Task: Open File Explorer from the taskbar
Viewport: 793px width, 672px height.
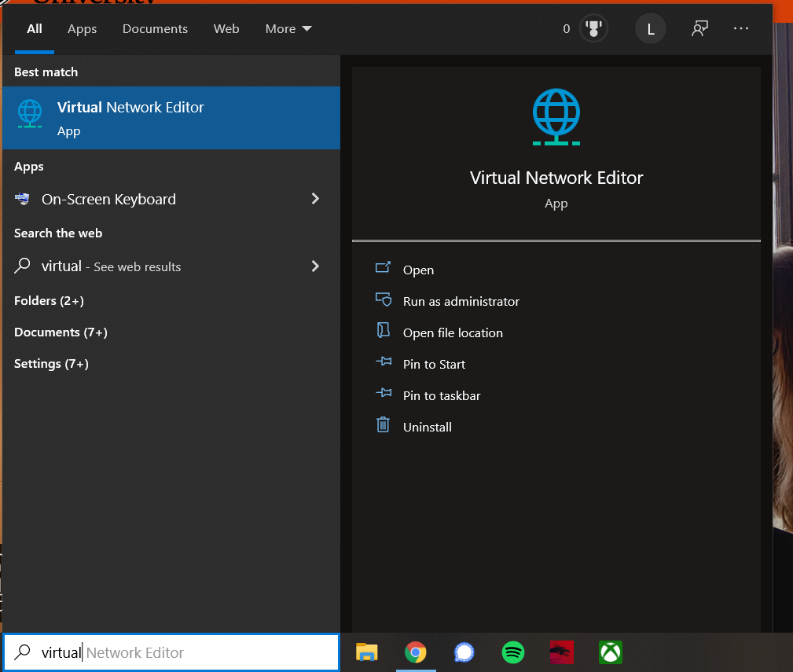Action: tap(367, 652)
